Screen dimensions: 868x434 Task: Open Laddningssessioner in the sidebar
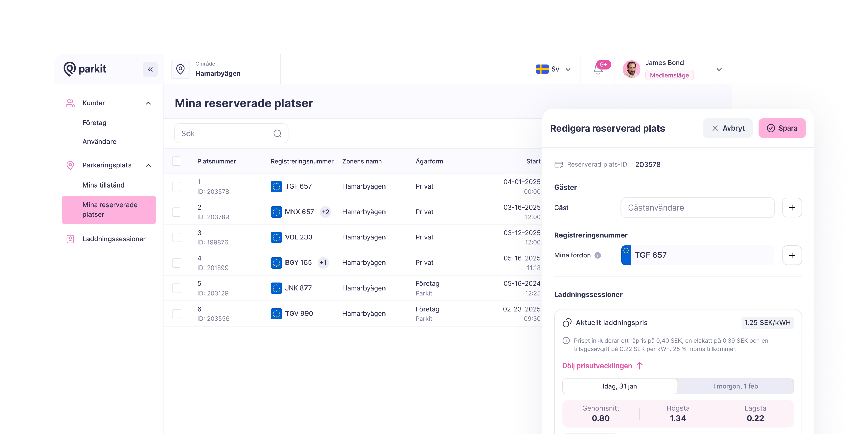(114, 239)
